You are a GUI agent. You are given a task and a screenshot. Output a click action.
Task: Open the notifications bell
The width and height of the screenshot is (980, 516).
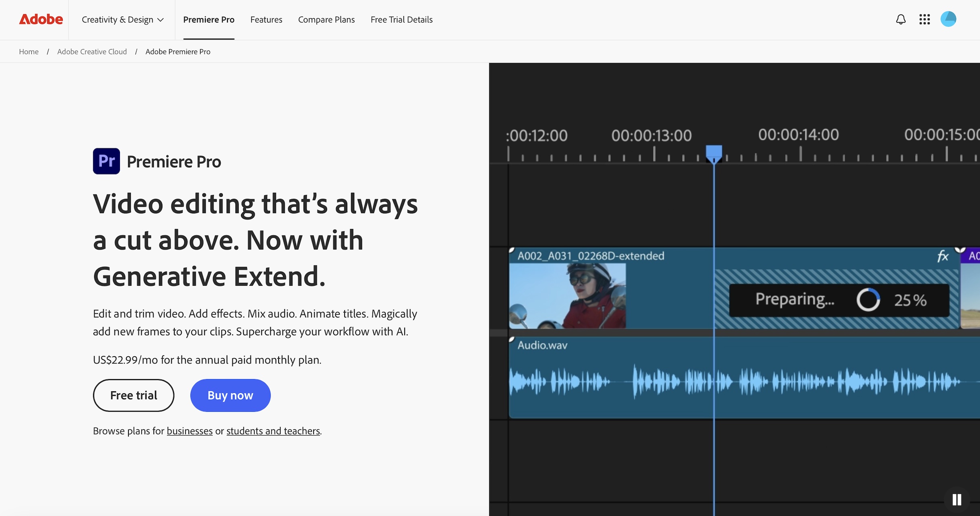[x=901, y=19]
